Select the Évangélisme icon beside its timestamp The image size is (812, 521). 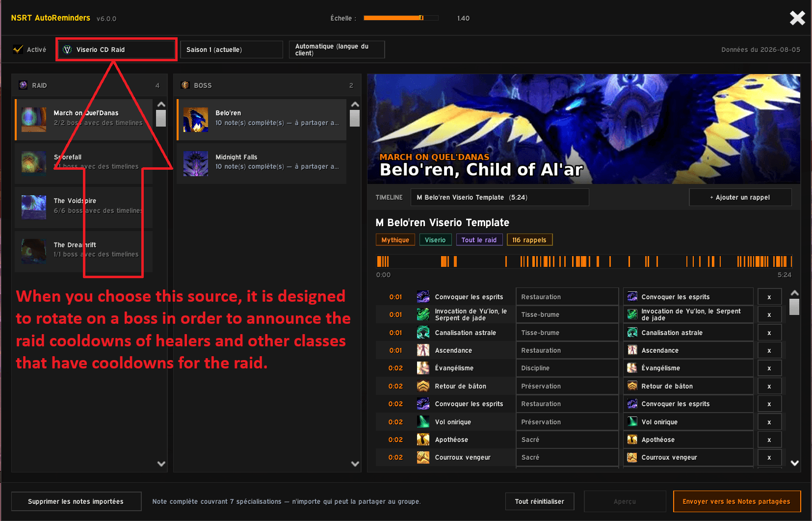pyautogui.click(x=423, y=368)
